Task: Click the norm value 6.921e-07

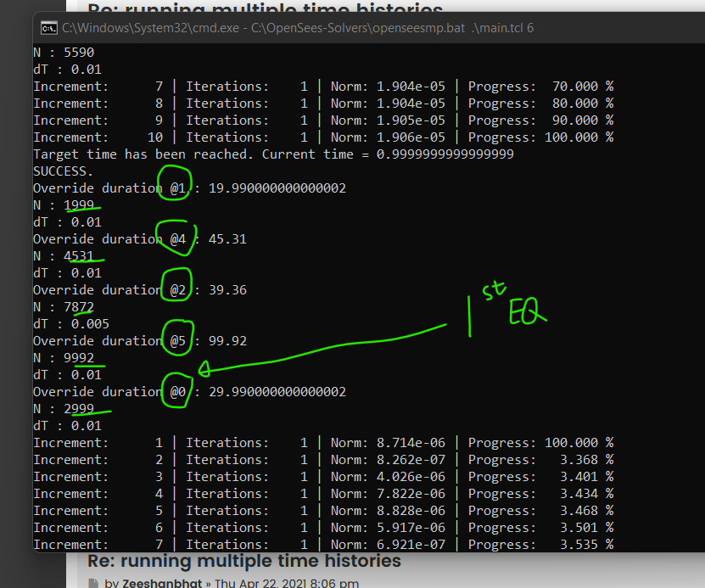Action: point(411,545)
